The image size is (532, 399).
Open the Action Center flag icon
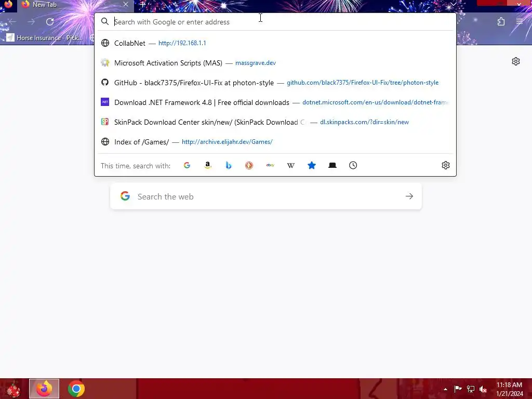[458, 389]
